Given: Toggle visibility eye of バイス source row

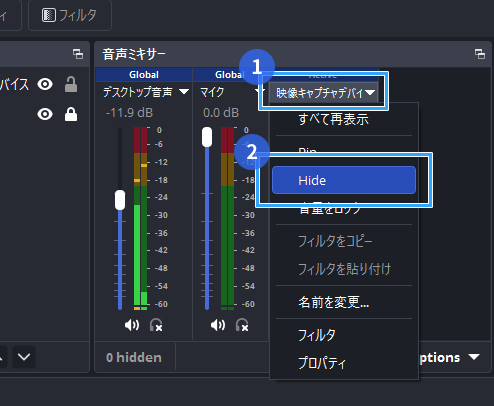Looking at the screenshot, I should point(45,84).
